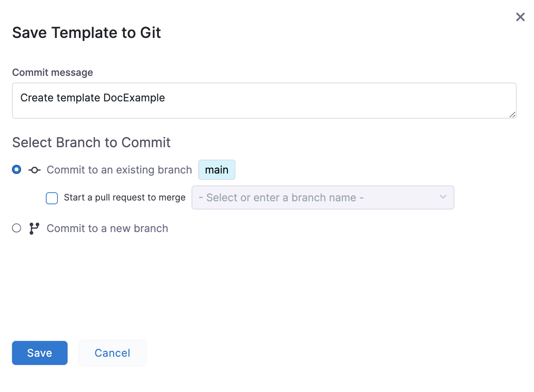
Task: Click the 'Create template DocExample' text
Action: point(92,98)
